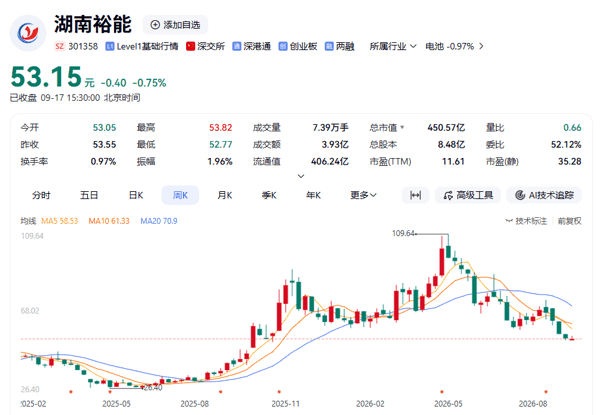The width and height of the screenshot is (600, 415).
Task: Click the 109.64 peak price label
Action: pos(403,233)
